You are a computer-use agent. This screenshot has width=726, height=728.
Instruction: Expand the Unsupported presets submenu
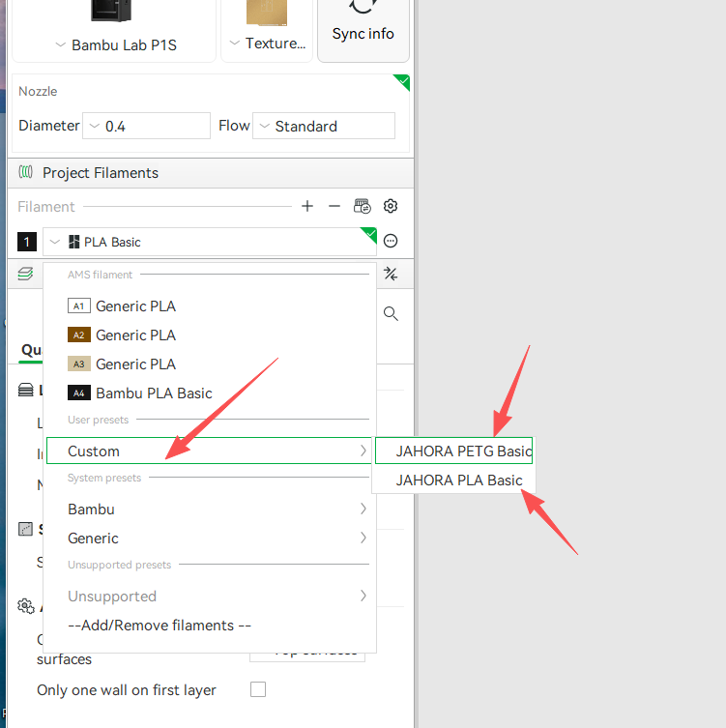210,596
